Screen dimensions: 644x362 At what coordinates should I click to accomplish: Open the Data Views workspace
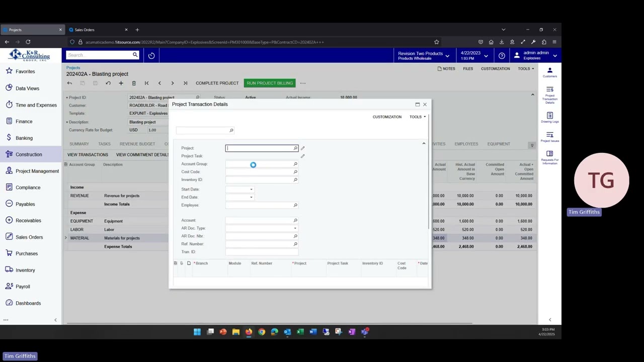tap(27, 88)
